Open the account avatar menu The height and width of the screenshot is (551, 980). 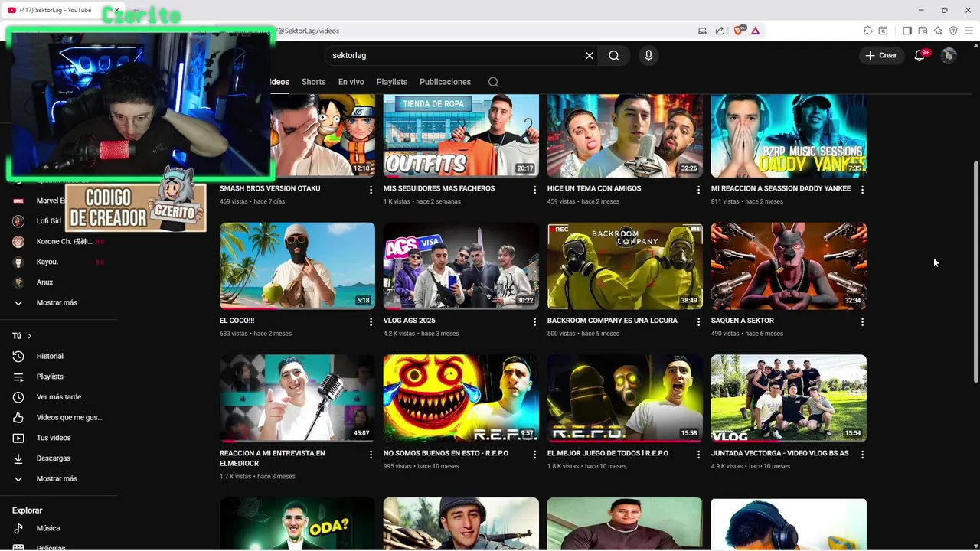tap(949, 55)
